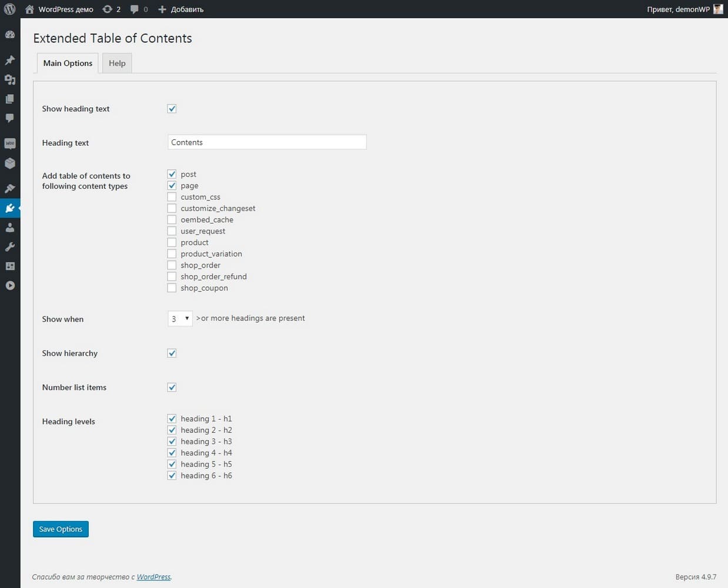Open the WooCommerce sidebar icon
Viewport: 728px width, 588px height.
(x=10, y=143)
